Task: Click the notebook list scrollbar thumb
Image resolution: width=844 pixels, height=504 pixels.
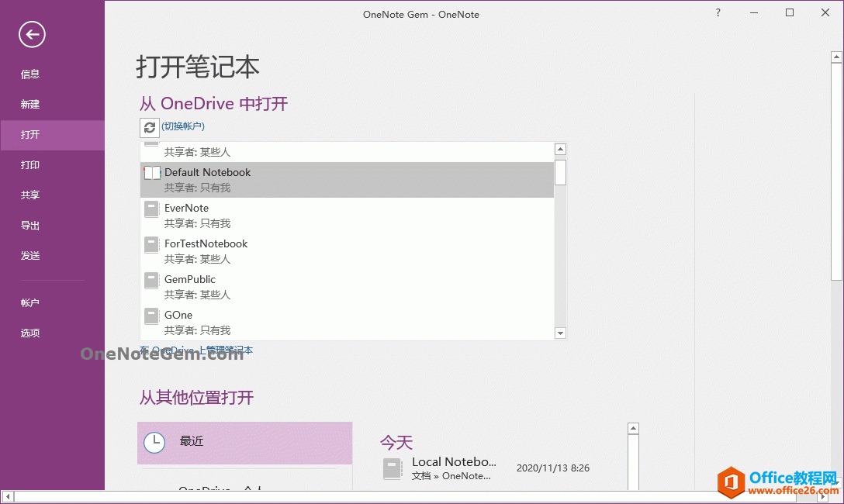Action: coord(560,172)
